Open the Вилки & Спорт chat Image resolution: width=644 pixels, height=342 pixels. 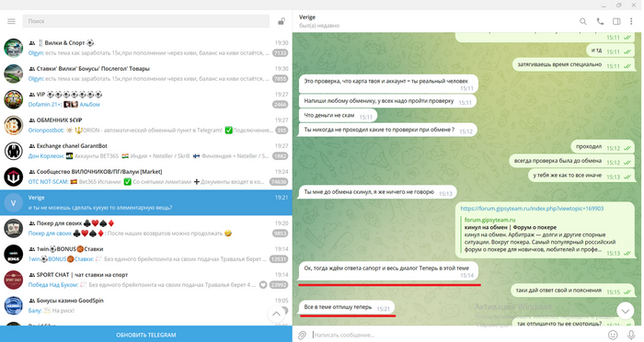[x=145, y=48]
